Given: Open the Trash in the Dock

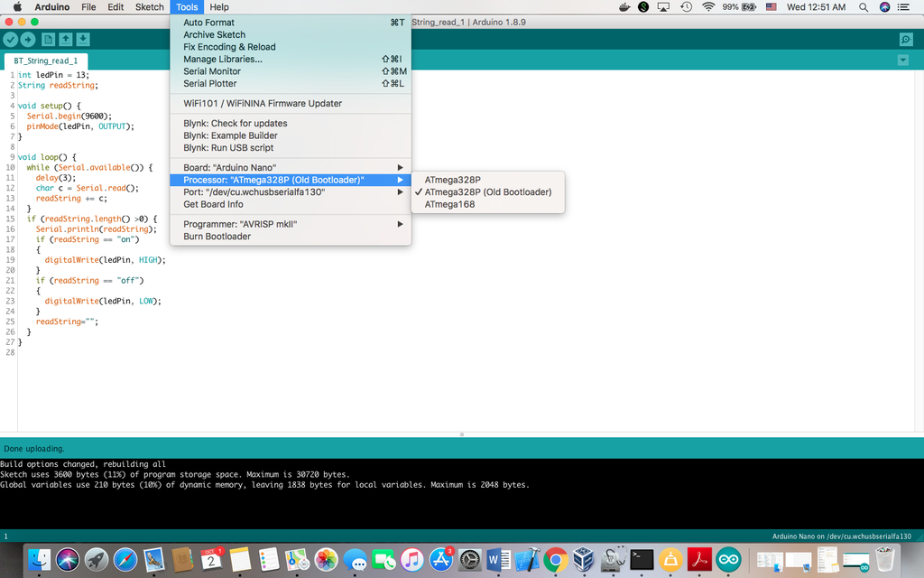Looking at the screenshot, I should coord(884,559).
